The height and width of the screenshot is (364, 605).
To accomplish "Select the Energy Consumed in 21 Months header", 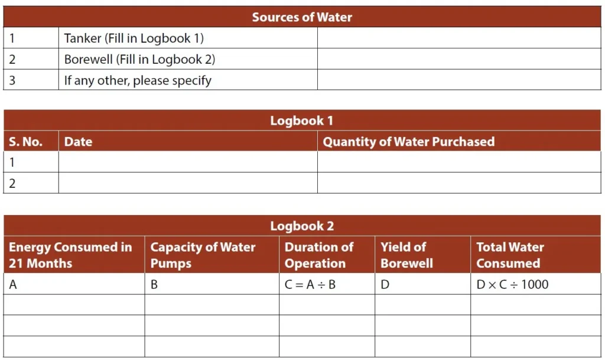I will pyautogui.click(x=74, y=255).
